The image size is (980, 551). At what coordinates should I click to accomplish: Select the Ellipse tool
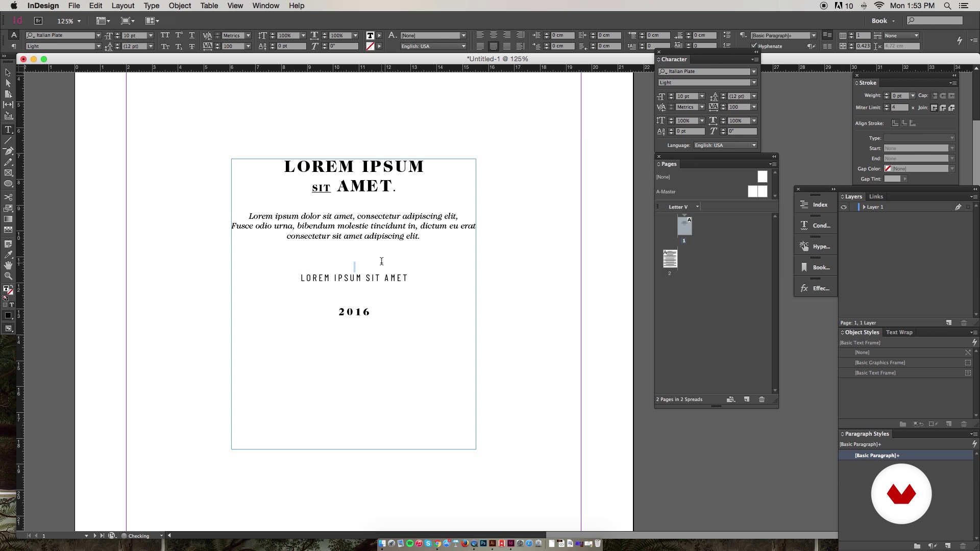coord(8,184)
